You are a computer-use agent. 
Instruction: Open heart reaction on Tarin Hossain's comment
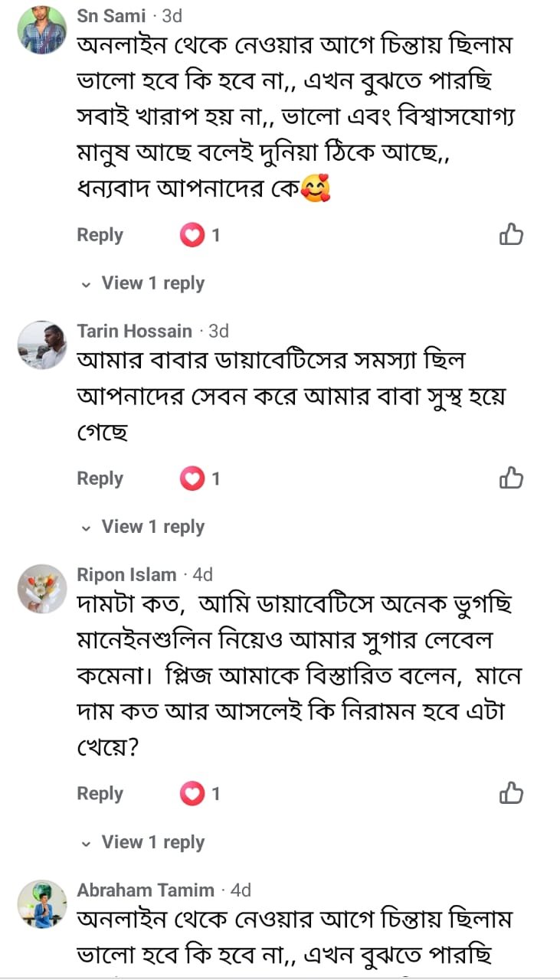point(192,479)
